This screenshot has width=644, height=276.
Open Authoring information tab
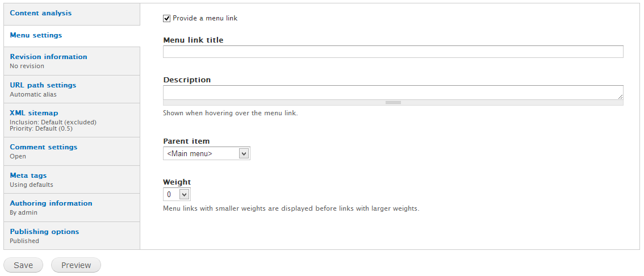51,203
